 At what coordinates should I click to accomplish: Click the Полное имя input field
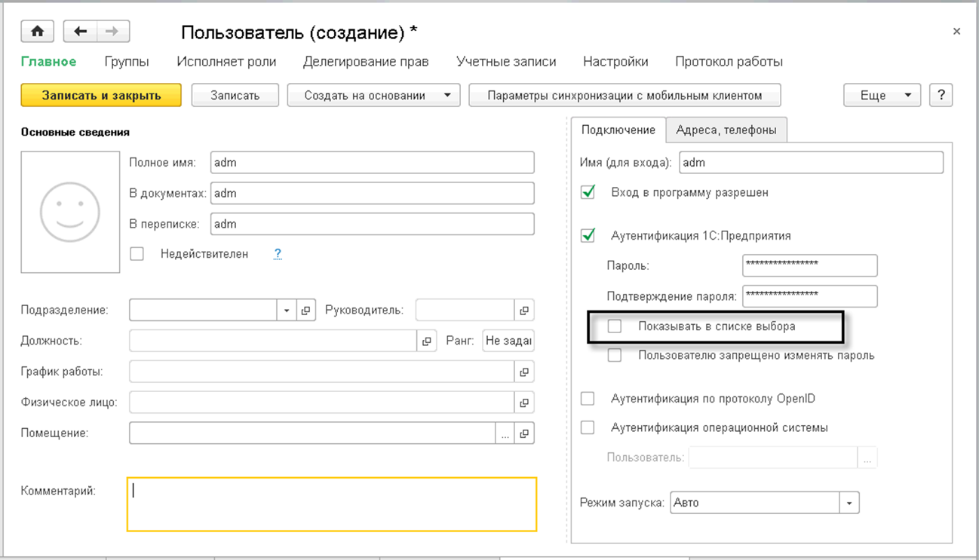[373, 162]
